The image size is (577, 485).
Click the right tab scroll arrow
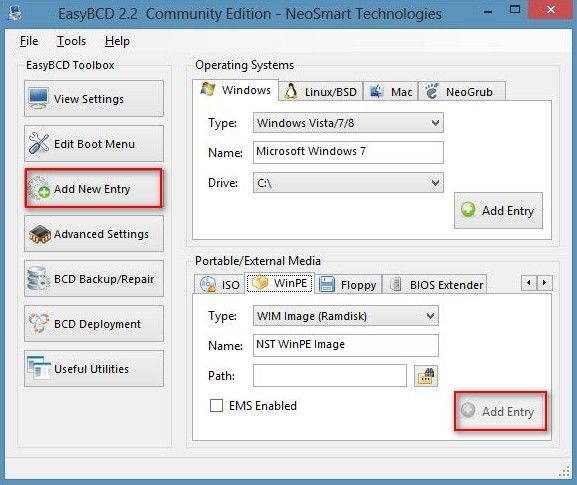pos(545,283)
